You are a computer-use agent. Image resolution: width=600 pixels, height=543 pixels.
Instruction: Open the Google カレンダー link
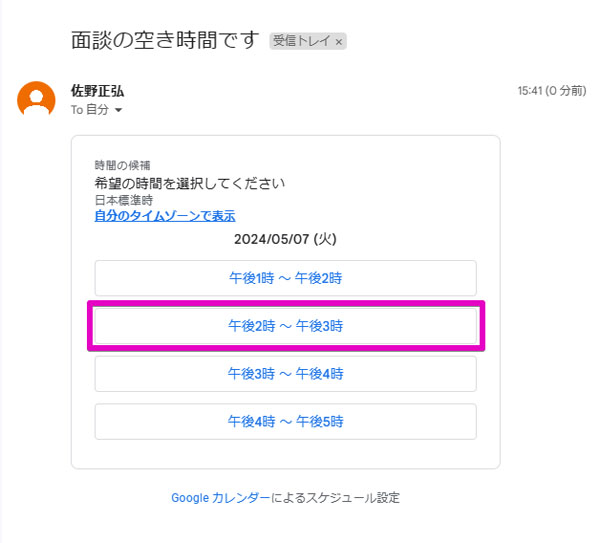220,497
